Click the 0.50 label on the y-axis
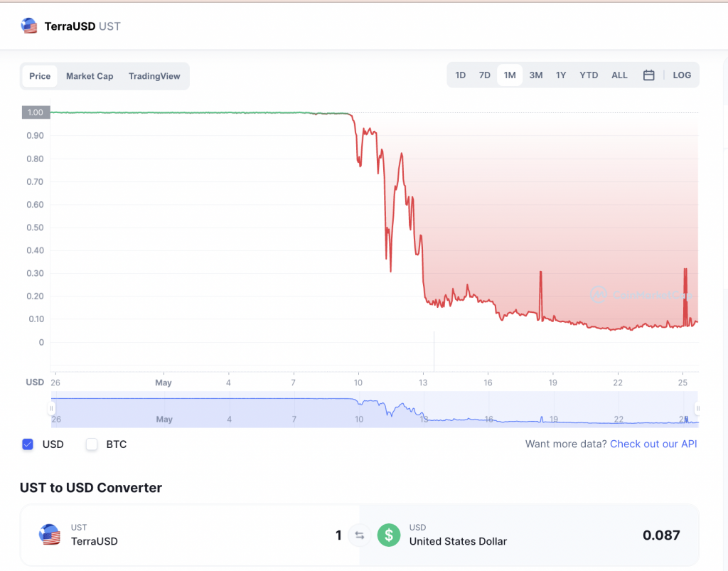 [x=36, y=228]
